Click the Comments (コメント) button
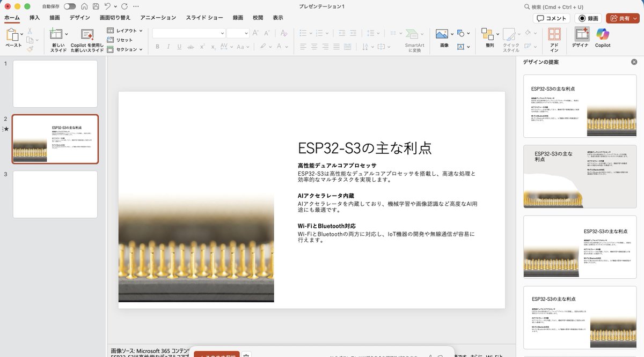This screenshot has height=357, width=644. point(552,18)
